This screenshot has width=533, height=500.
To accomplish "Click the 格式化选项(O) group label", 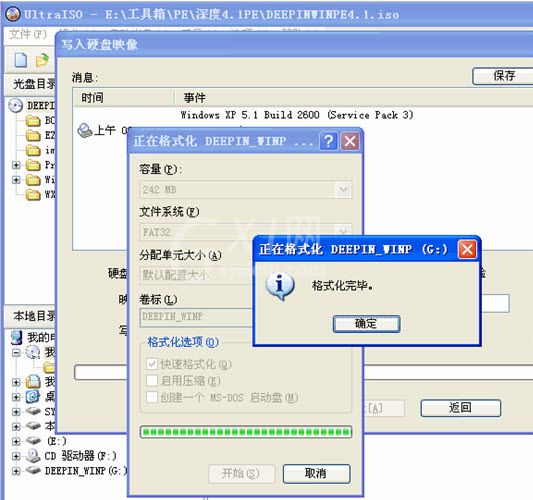I will [x=183, y=342].
